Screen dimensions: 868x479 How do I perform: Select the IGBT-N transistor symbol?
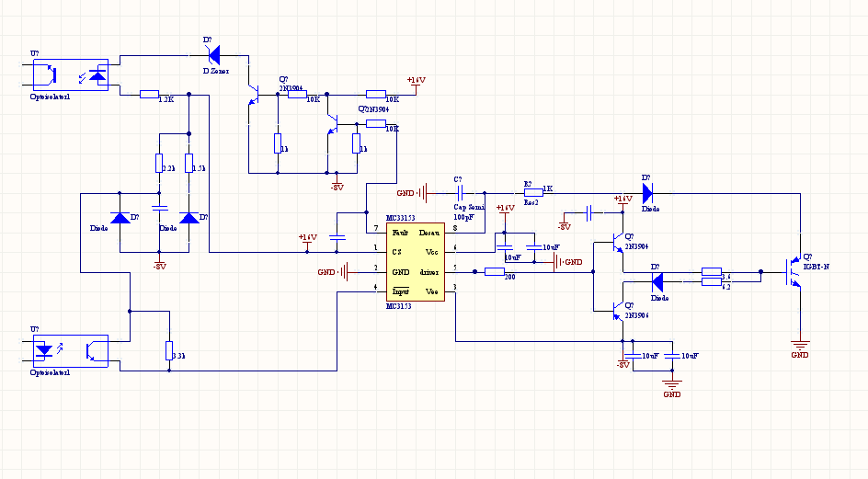[x=794, y=272]
